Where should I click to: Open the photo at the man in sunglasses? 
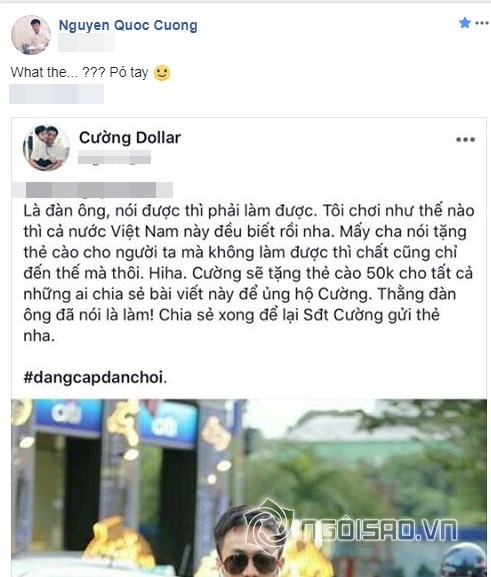250,541
